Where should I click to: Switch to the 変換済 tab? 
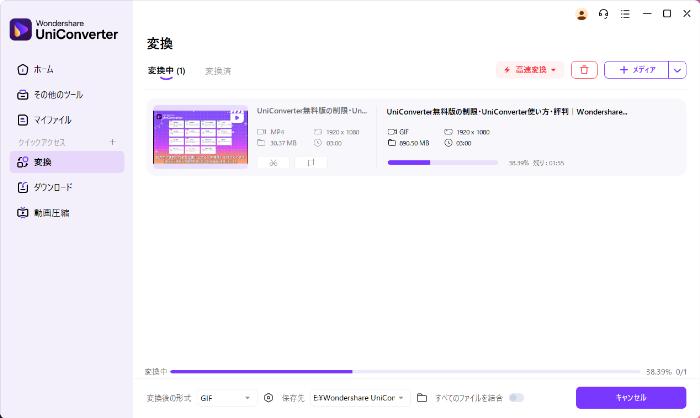[x=218, y=71]
